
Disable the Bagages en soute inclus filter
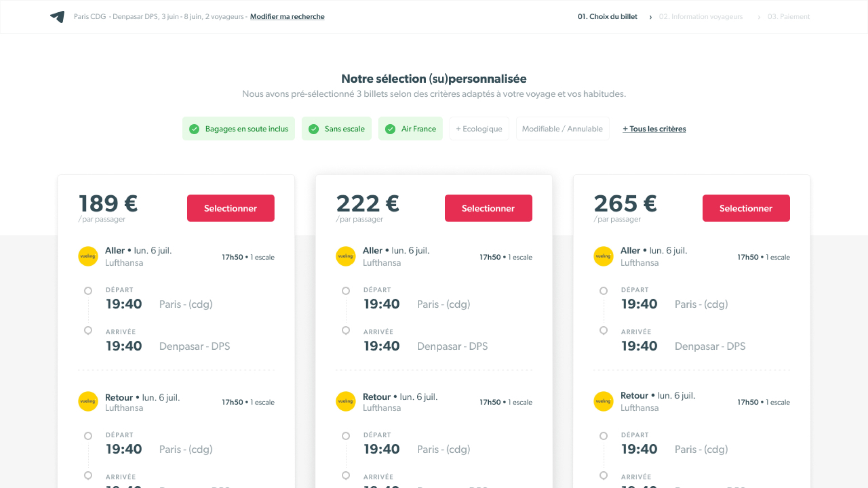239,129
